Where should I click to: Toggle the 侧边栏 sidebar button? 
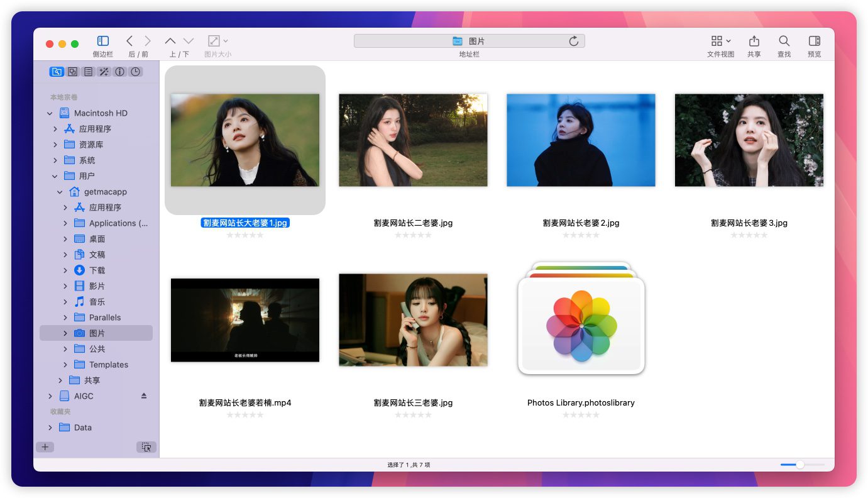click(x=103, y=41)
